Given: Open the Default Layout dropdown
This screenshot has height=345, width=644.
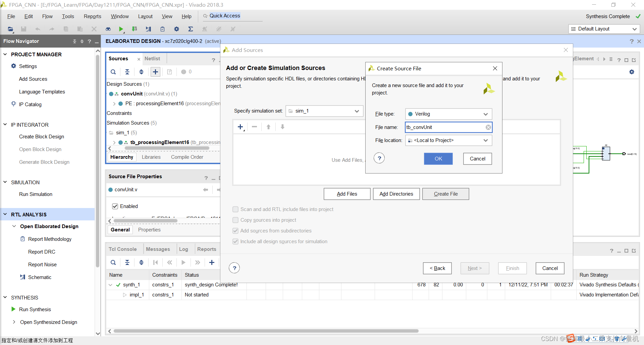Looking at the screenshot, I should 604,29.
